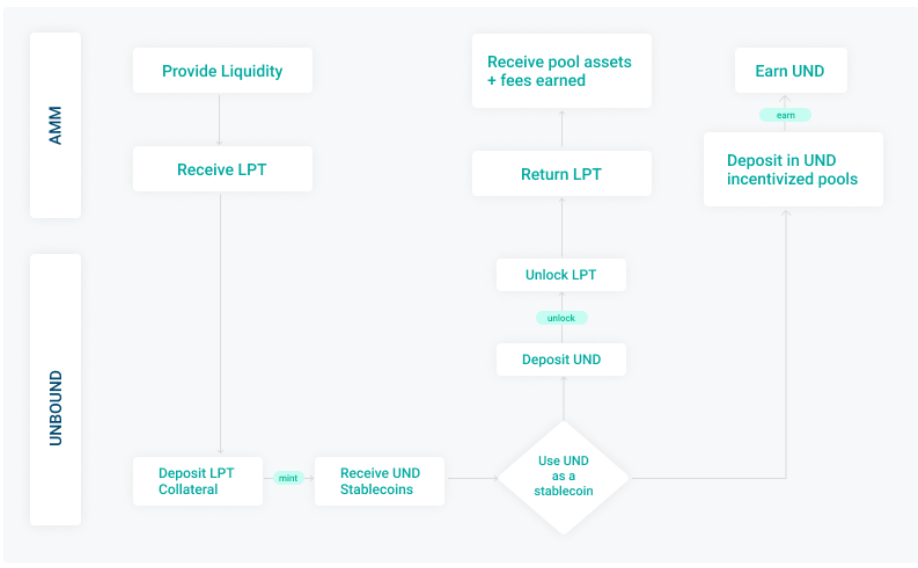Select the Earn UND box
Image resolution: width=918 pixels, height=568 pixels.
coord(789,71)
